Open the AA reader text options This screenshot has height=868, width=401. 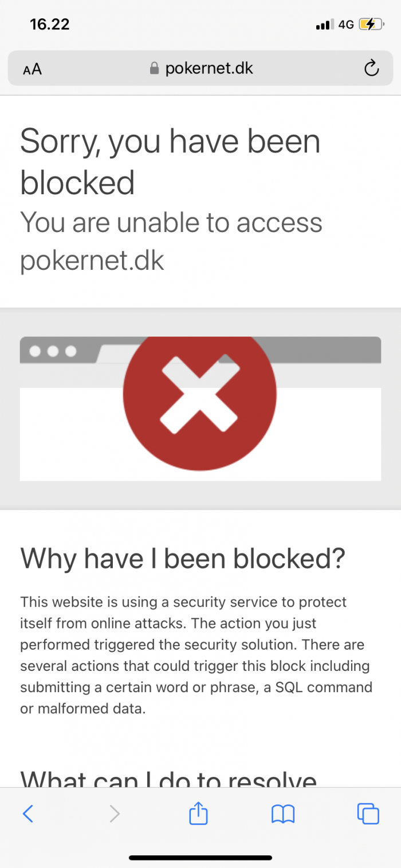[32, 70]
